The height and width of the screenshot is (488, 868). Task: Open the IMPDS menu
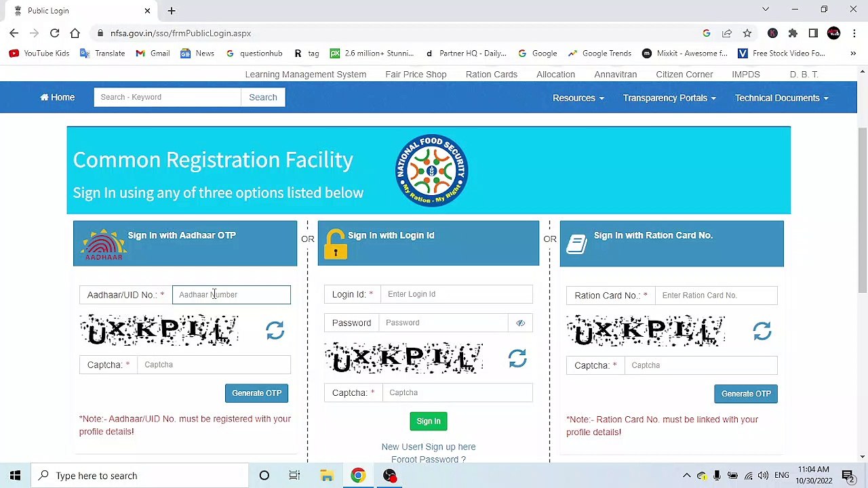click(746, 75)
